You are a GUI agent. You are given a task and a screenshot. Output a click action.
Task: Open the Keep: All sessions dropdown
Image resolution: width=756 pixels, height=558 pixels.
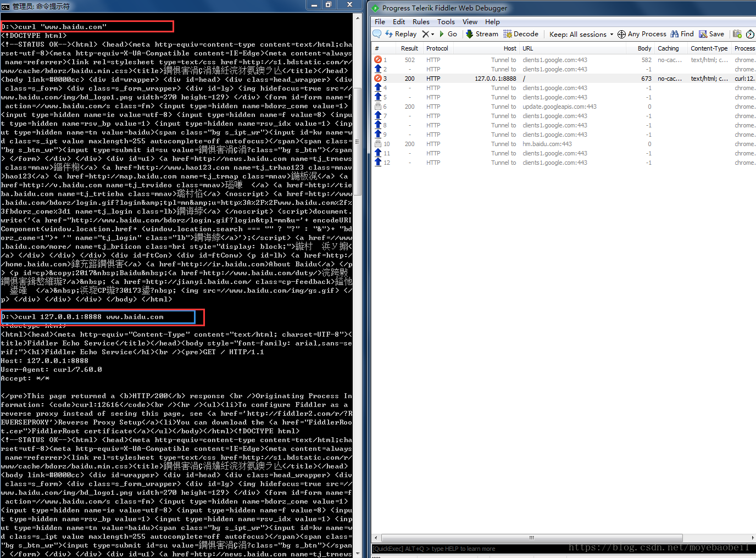coord(581,34)
